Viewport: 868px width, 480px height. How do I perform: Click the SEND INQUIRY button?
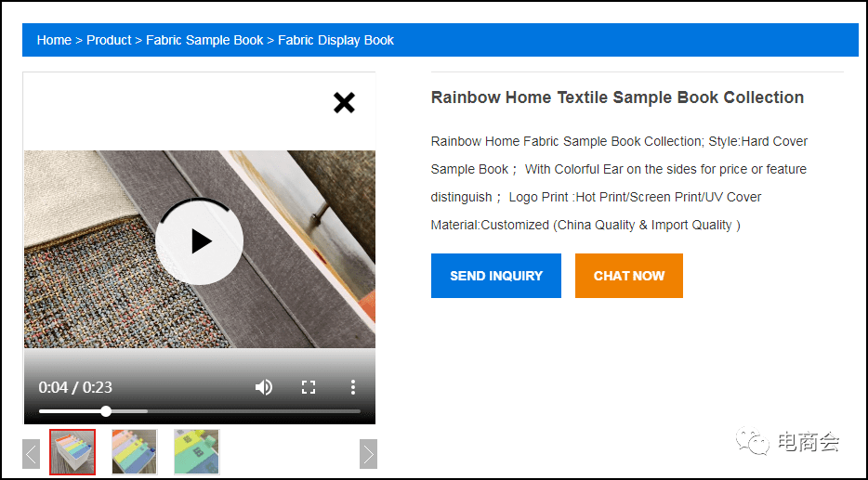(x=496, y=276)
